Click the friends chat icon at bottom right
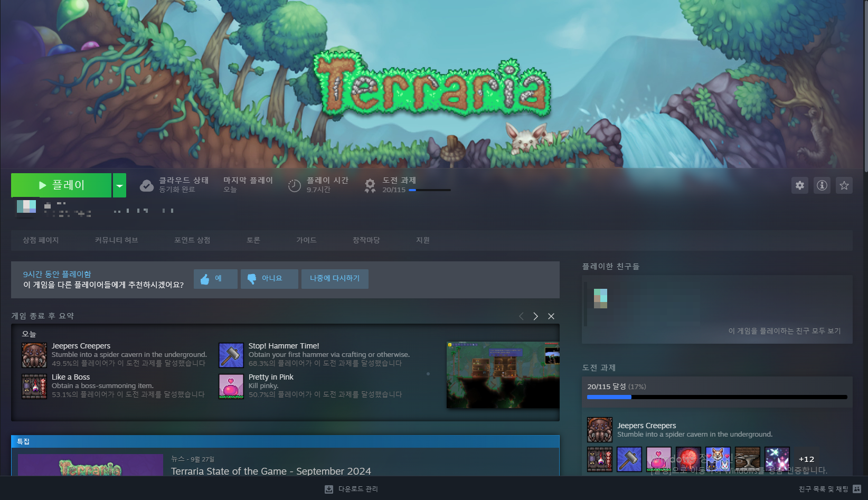 (857, 489)
